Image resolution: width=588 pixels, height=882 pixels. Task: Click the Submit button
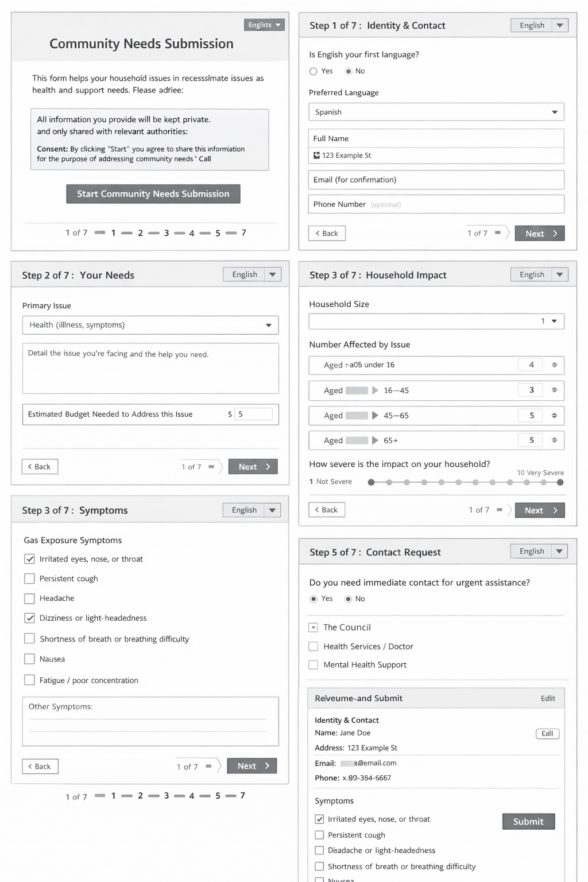[528, 822]
